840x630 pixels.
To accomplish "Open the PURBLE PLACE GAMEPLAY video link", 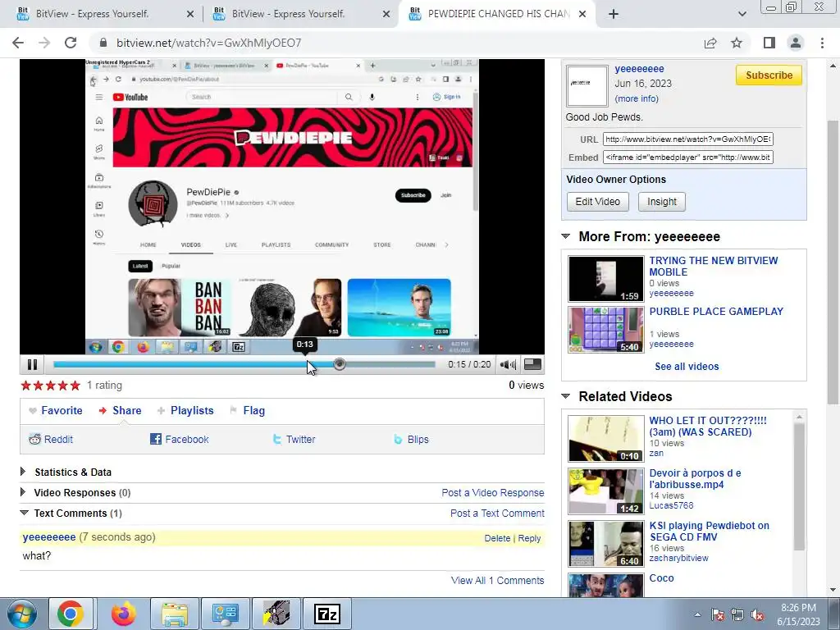I will 716,311.
